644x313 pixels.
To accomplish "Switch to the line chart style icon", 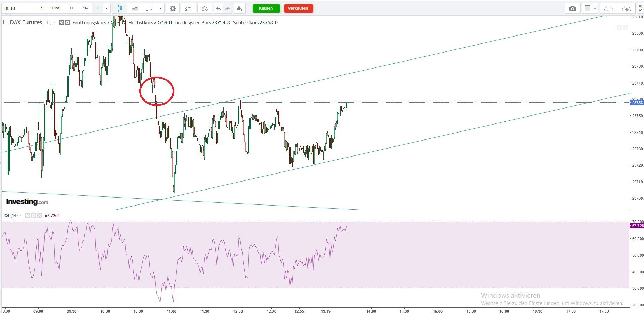I will (x=135, y=8).
